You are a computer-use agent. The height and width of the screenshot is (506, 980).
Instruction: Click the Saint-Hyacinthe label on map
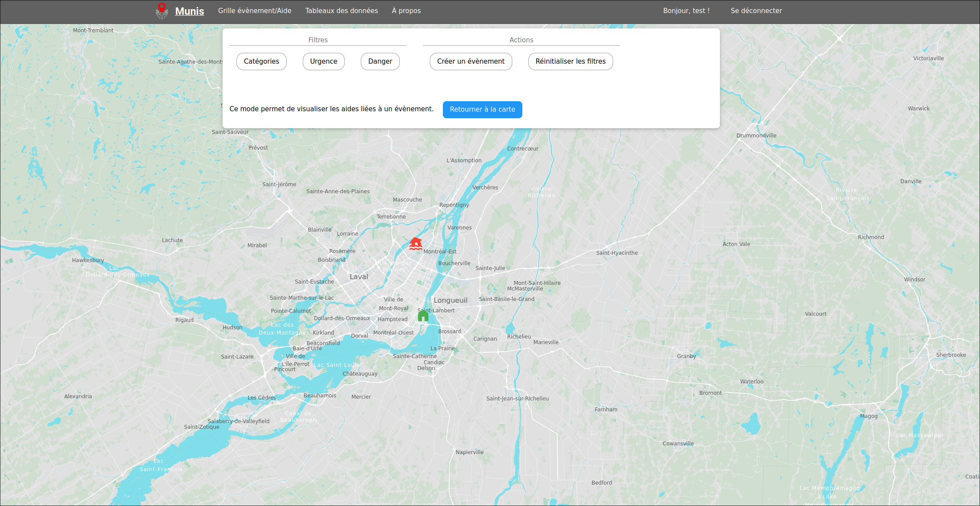[617, 253]
